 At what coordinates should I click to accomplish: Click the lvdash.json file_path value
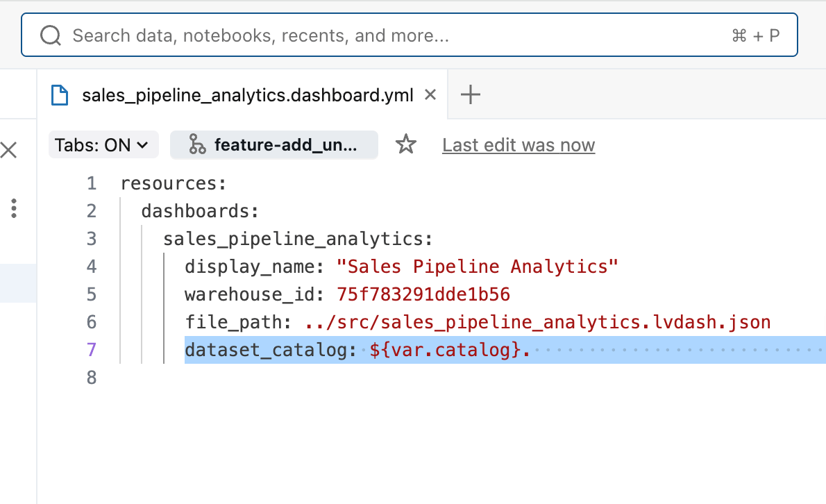[537, 322]
